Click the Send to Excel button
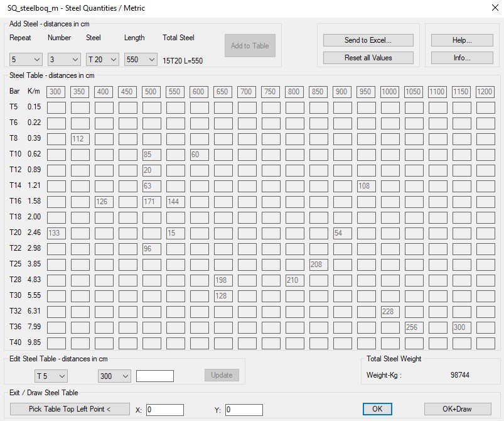 (368, 40)
